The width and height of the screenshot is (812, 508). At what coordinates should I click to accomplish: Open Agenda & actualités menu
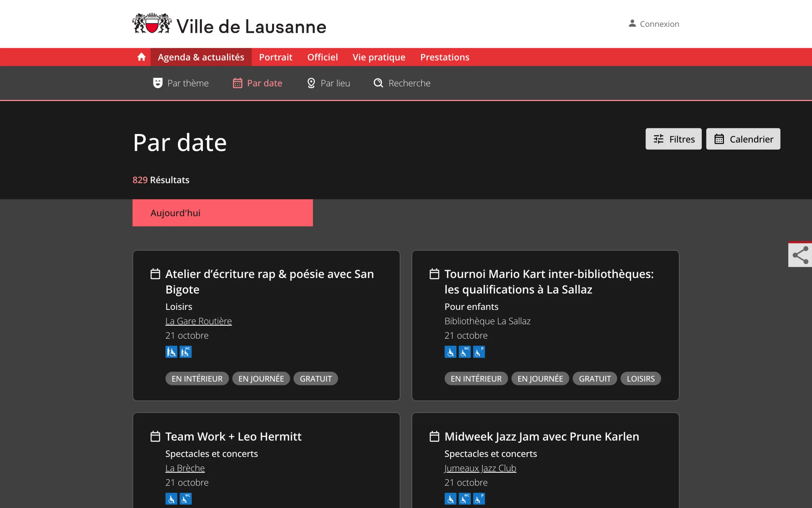[x=201, y=57]
